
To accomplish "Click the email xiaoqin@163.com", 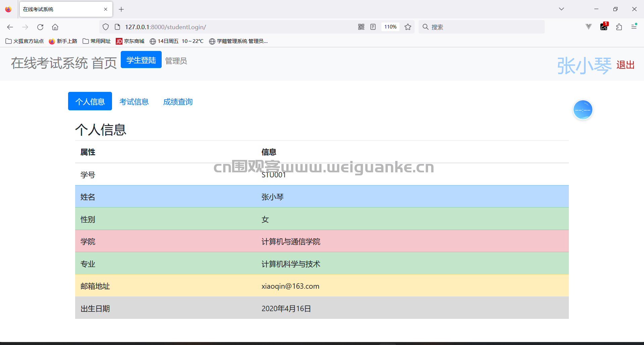I will point(290,286).
